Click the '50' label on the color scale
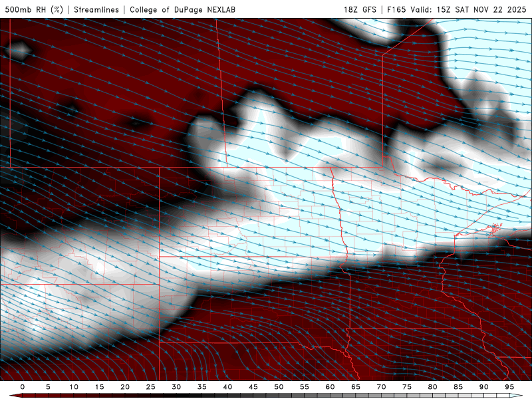Screen dimensions: 532x399 point(279,387)
